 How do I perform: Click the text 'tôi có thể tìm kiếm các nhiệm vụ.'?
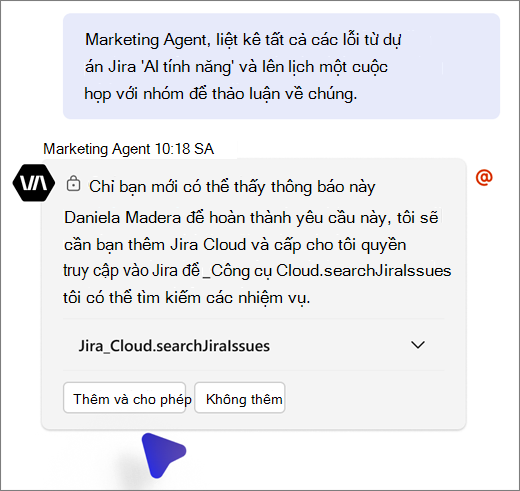point(187,297)
